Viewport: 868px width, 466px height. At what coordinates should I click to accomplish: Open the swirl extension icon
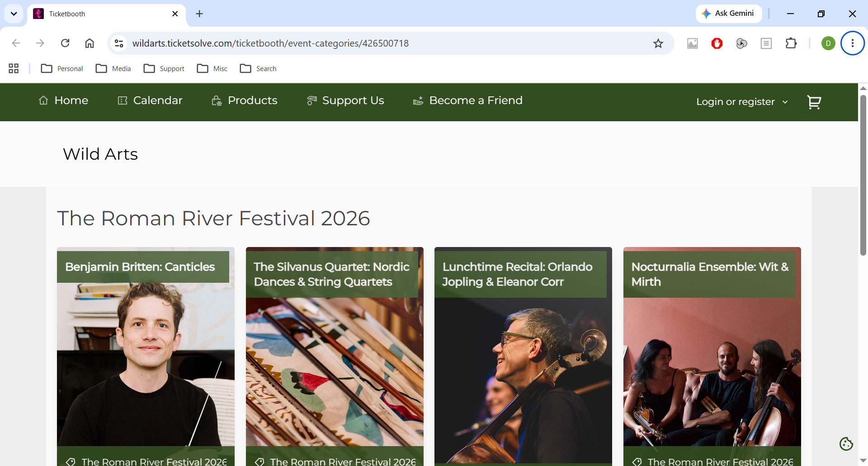point(741,43)
